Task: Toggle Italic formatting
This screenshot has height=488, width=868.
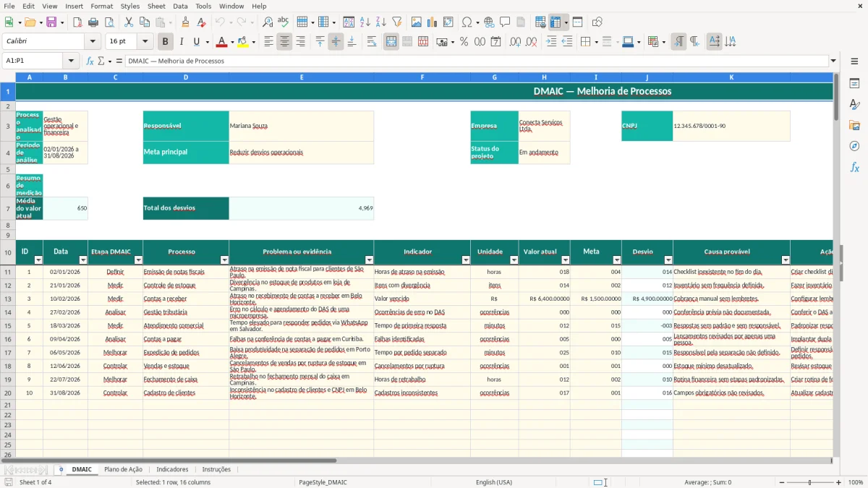Action: point(182,42)
